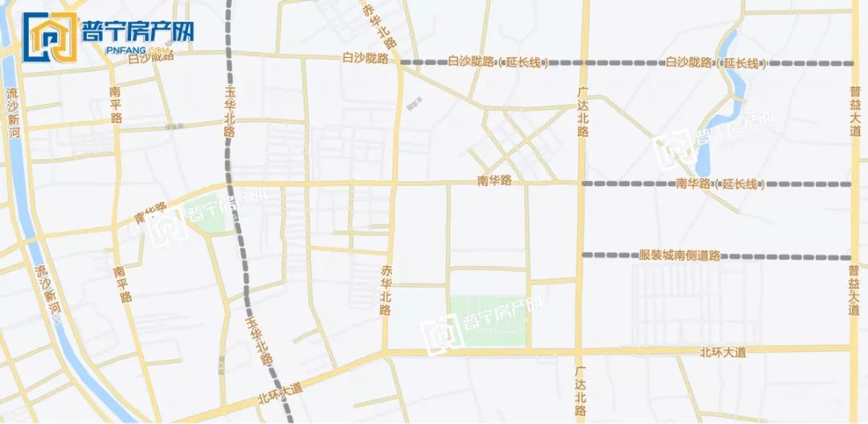Click the watermark house icon over the green block
The image size is (868, 424).
[442, 334]
